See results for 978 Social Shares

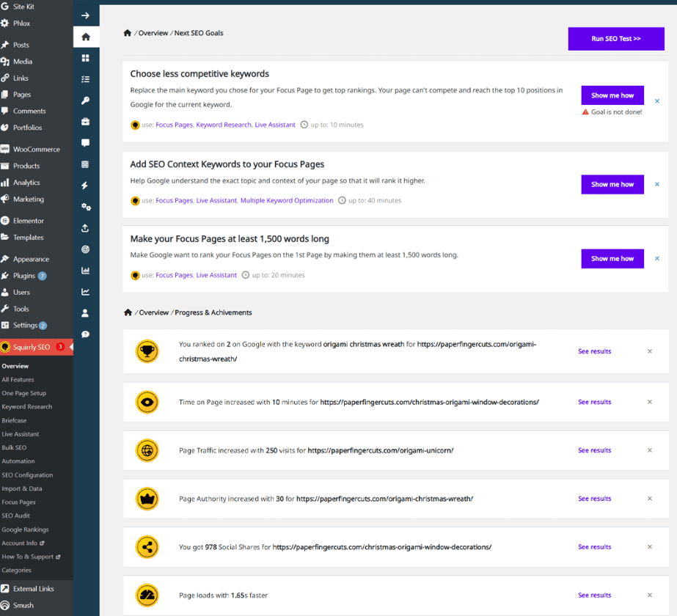[x=595, y=547]
